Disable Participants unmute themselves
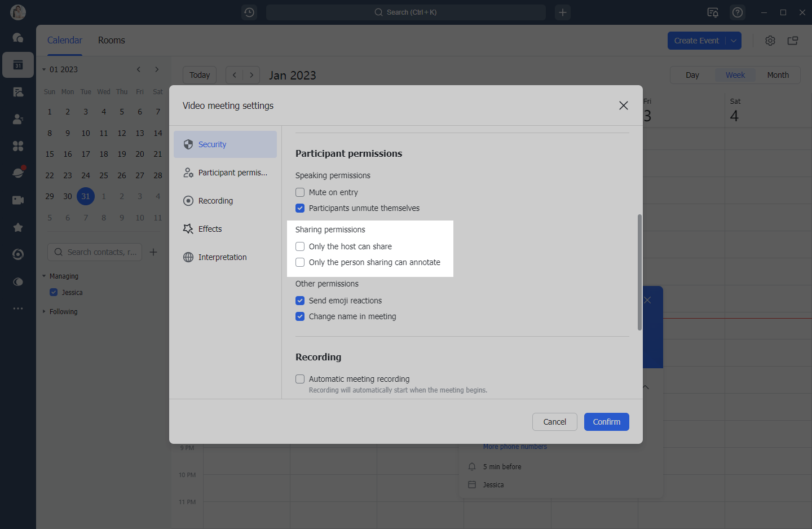 click(299, 208)
